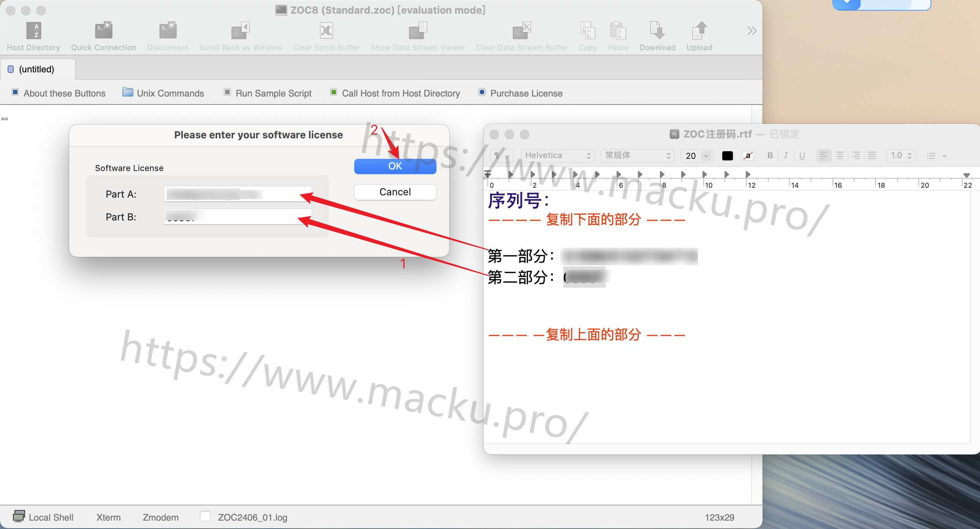The width and height of the screenshot is (980, 529).
Task: Click Purchase License button
Action: tap(520, 93)
